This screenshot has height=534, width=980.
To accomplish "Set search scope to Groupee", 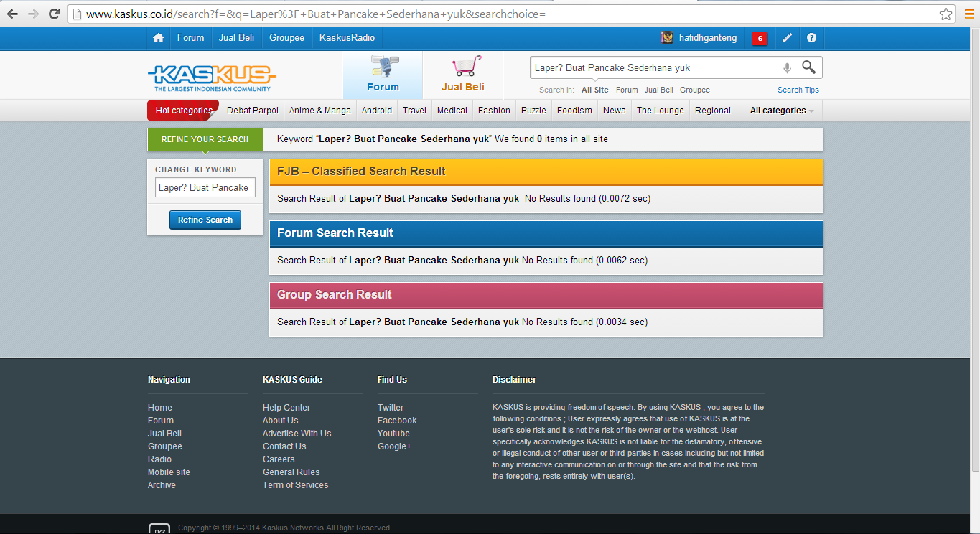I will pos(695,90).
